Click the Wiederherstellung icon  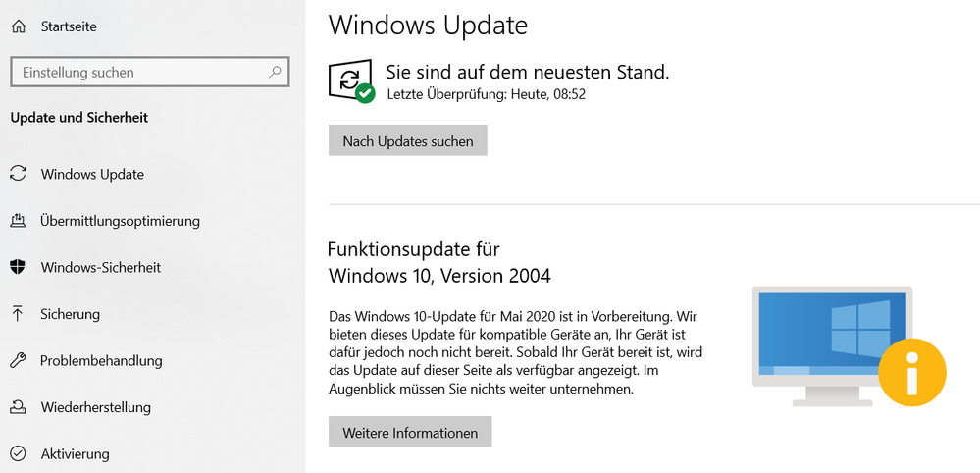pos(19,407)
